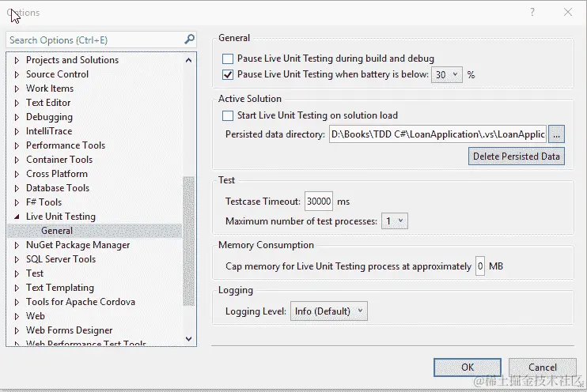Select the Web category
The height and width of the screenshot is (392, 587).
(x=35, y=316)
